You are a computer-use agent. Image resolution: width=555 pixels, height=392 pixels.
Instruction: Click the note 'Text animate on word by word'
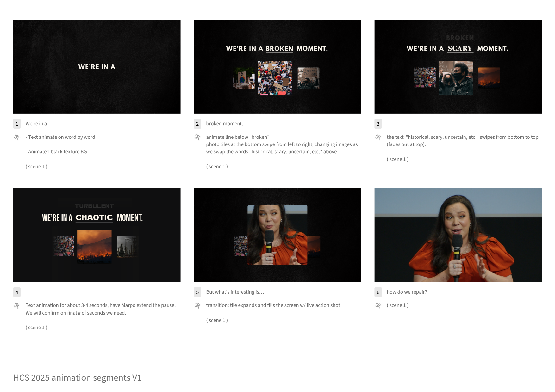click(60, 137)
